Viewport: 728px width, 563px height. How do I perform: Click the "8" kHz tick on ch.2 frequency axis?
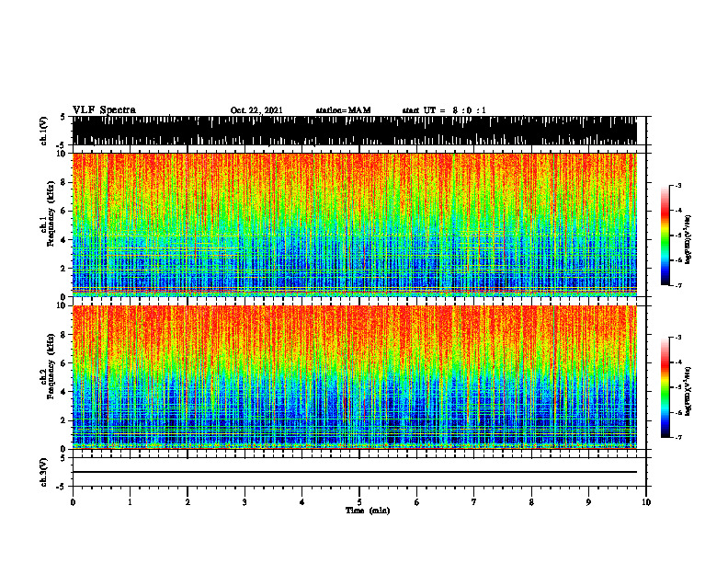tap(63, 335)
